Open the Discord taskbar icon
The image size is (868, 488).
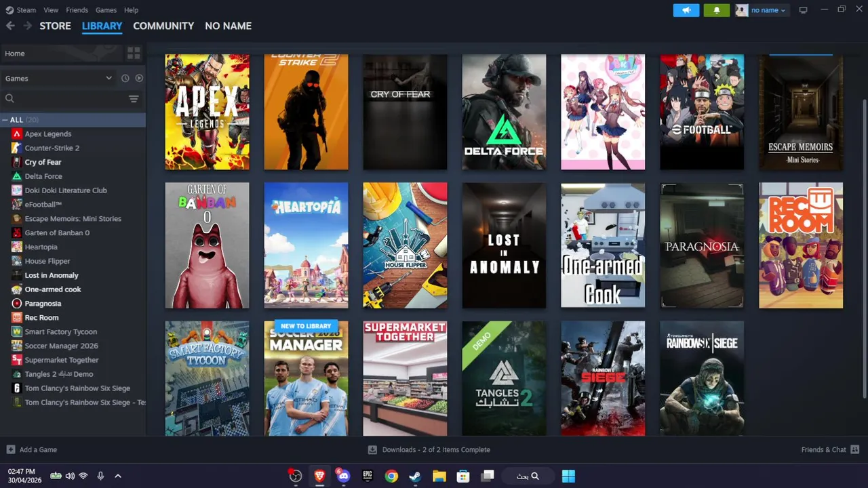343,476
